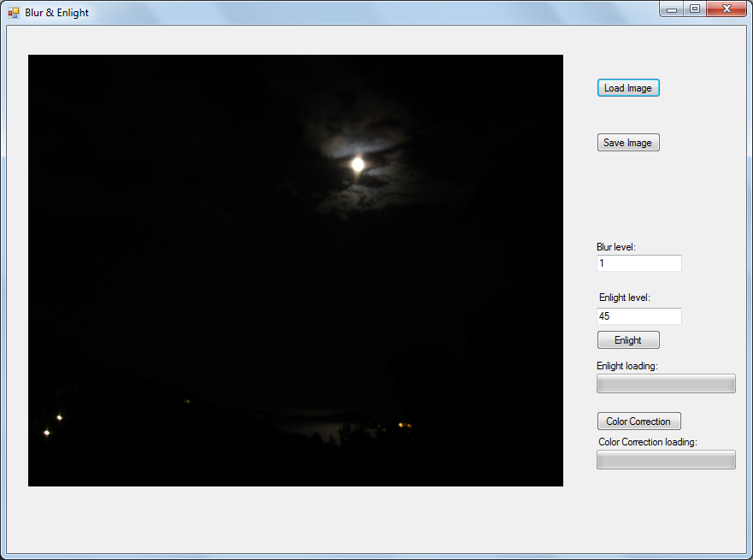753x560 pixels.
Task: Run Color Correction on the image
Action: [x=638, y=421]
